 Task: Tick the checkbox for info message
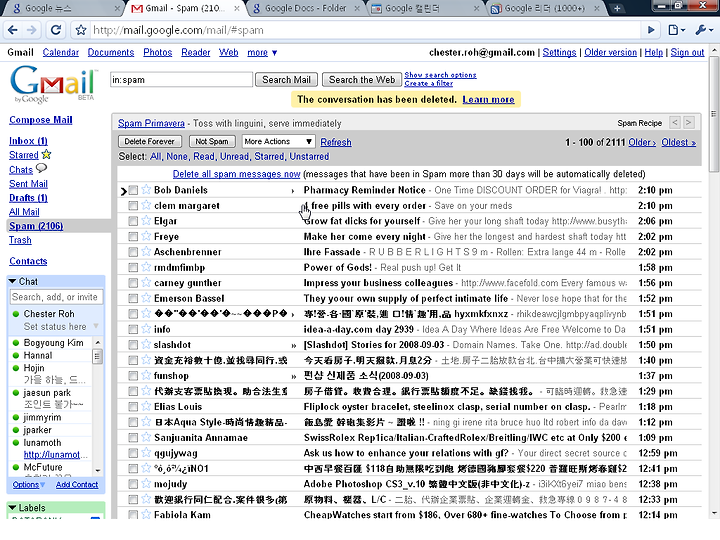133,330
